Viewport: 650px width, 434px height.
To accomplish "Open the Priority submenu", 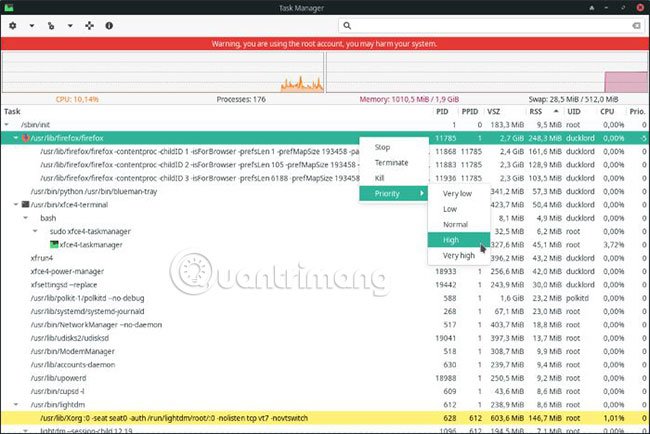I will [394, 193].
